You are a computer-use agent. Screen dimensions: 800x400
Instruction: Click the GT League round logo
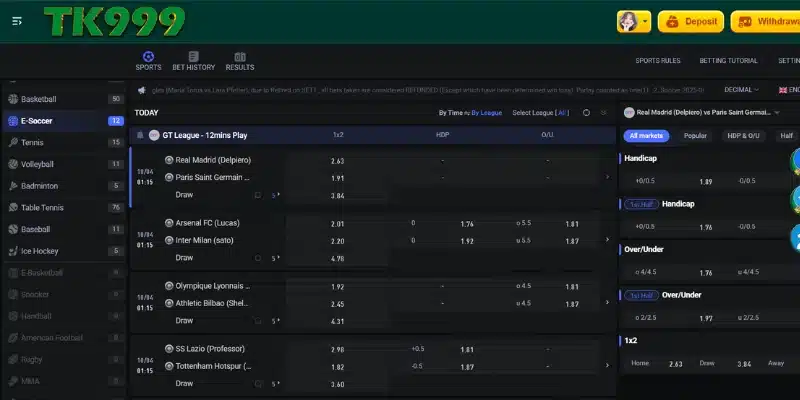coord(154,135)
